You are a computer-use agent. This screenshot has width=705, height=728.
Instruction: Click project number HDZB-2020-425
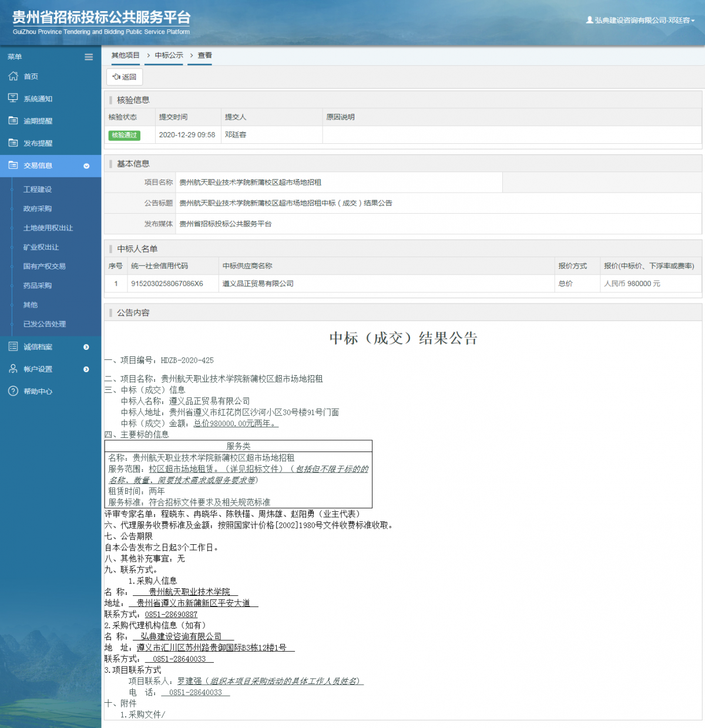pyautogui.click(x=187, y=360)
